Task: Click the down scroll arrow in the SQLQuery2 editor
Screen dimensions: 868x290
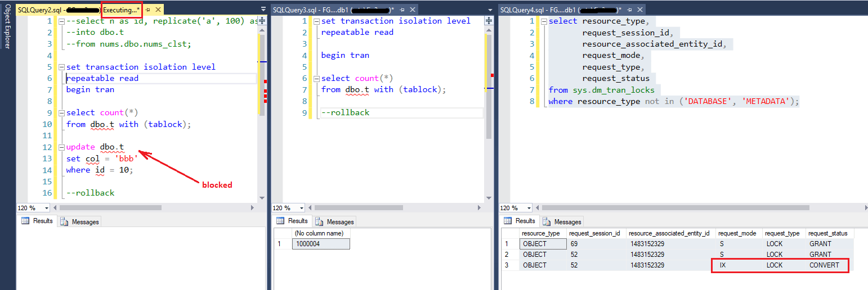Action: [x=261, y=197]
